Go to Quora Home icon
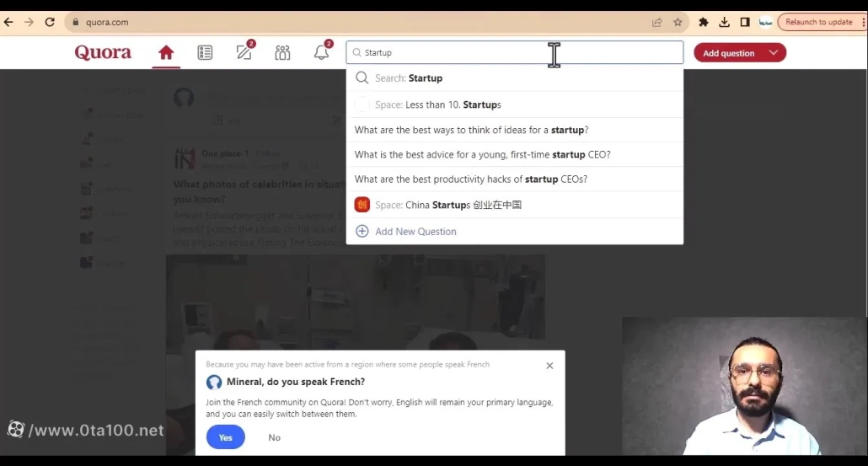 tap(166, 53)
